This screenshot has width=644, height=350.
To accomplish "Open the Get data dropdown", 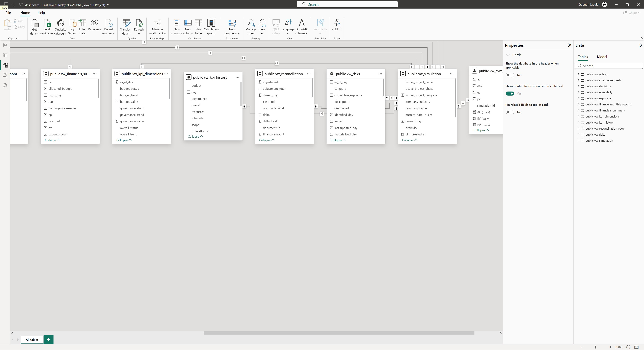I will [x=34, y=27].
